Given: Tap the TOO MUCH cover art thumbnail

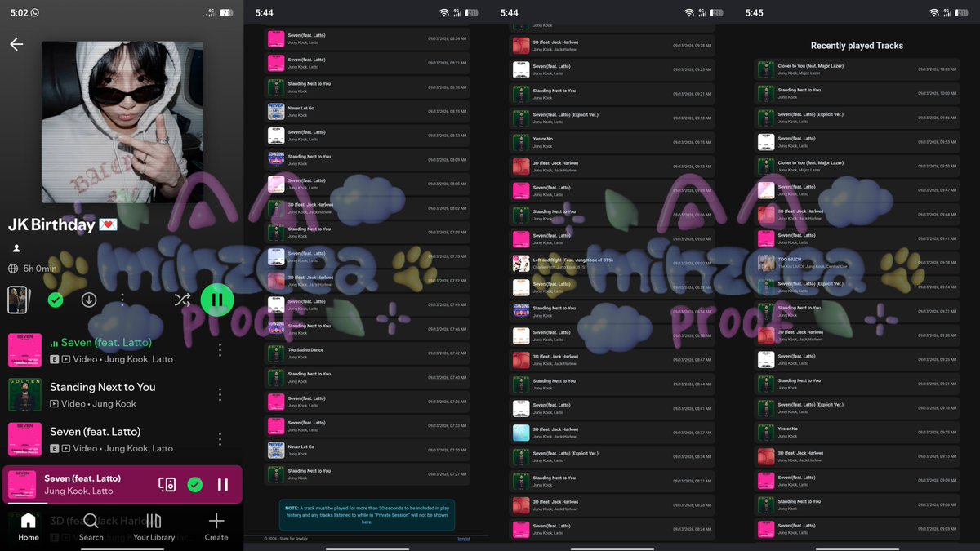Looking at the screenshot, I should click(x=766, y=263).
